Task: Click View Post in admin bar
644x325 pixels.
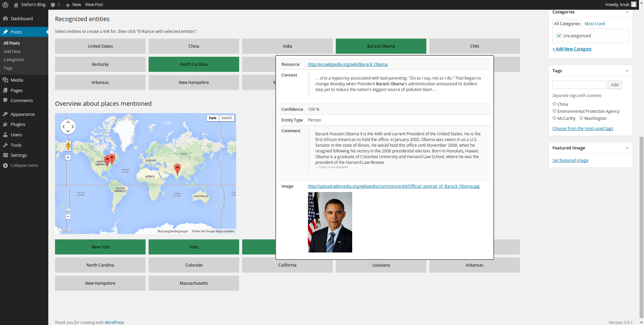Action: 94,5
